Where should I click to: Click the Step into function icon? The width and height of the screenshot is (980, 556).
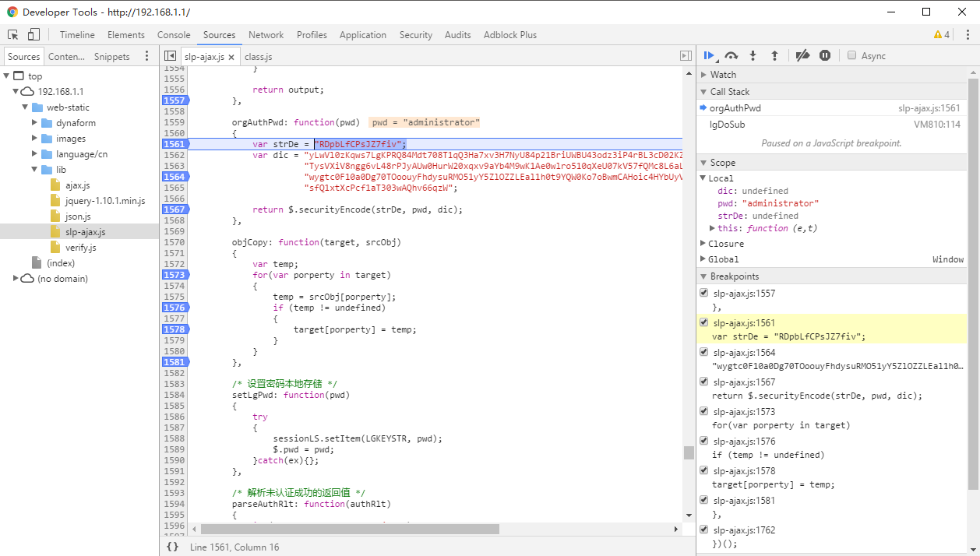(x=753, y=55)
